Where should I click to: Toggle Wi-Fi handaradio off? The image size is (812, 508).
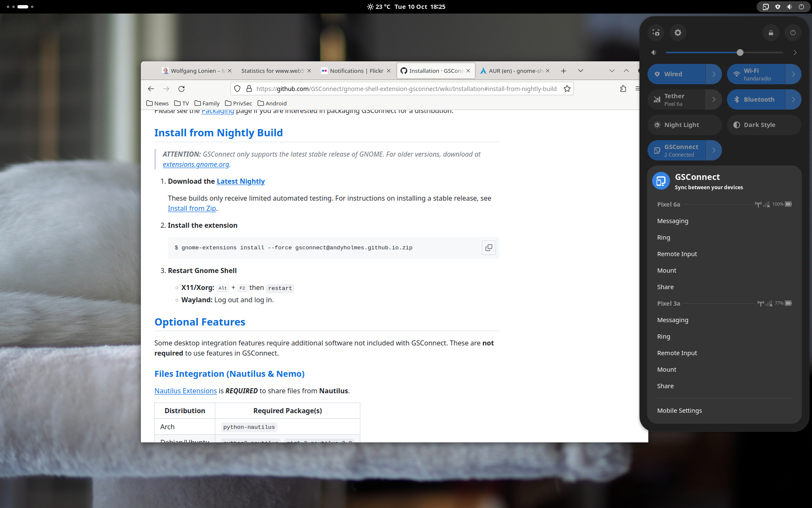point(756,74)
